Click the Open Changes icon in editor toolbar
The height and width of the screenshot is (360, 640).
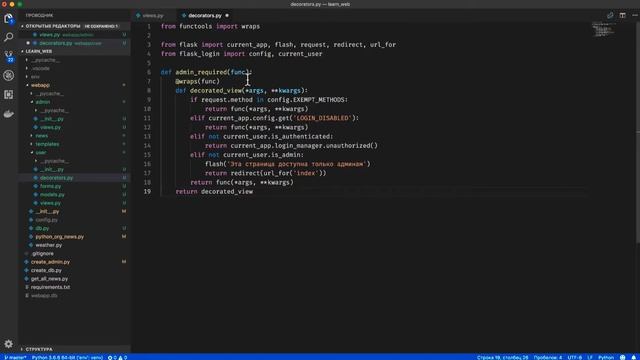(x=610, y=16)
